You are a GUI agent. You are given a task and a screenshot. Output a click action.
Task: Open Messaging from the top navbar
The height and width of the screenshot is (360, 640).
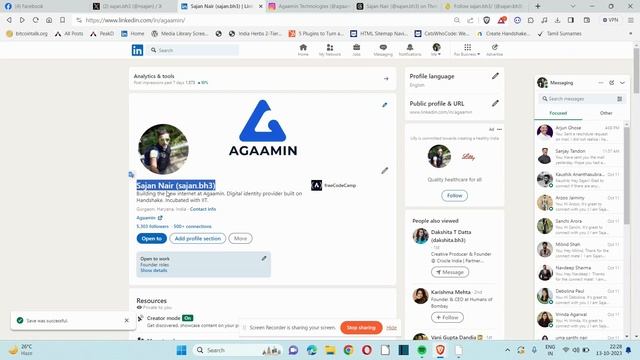coord(383,50)
